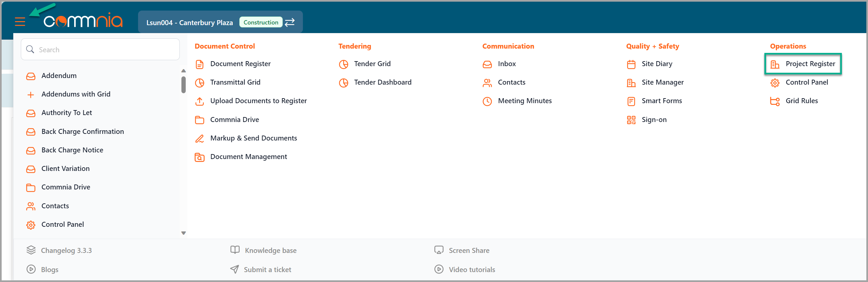Open Changelog 3.3.3

click(66, 250)
